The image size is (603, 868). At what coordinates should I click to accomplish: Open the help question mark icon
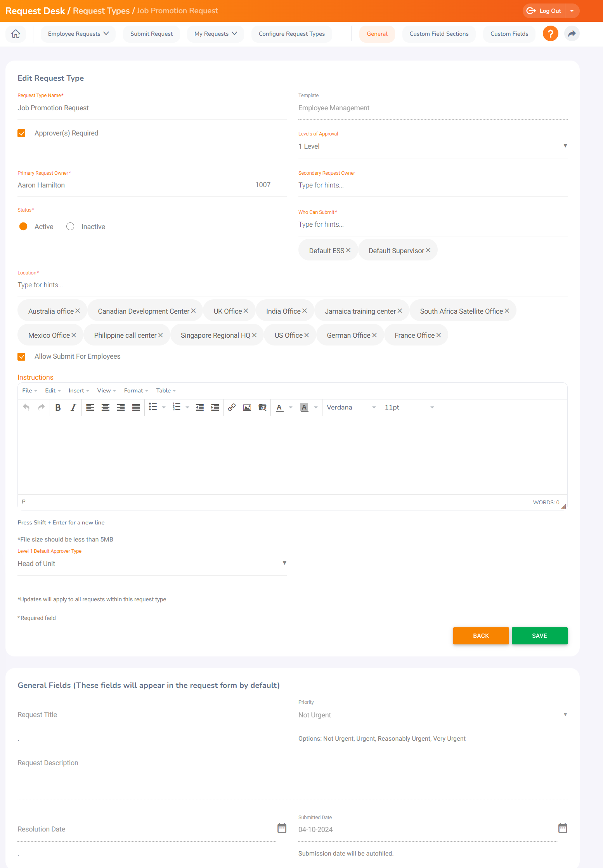(x=550, y=34)
